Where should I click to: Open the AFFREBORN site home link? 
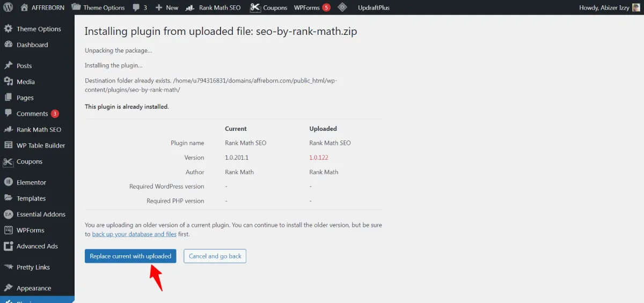(x=42, y=8)
